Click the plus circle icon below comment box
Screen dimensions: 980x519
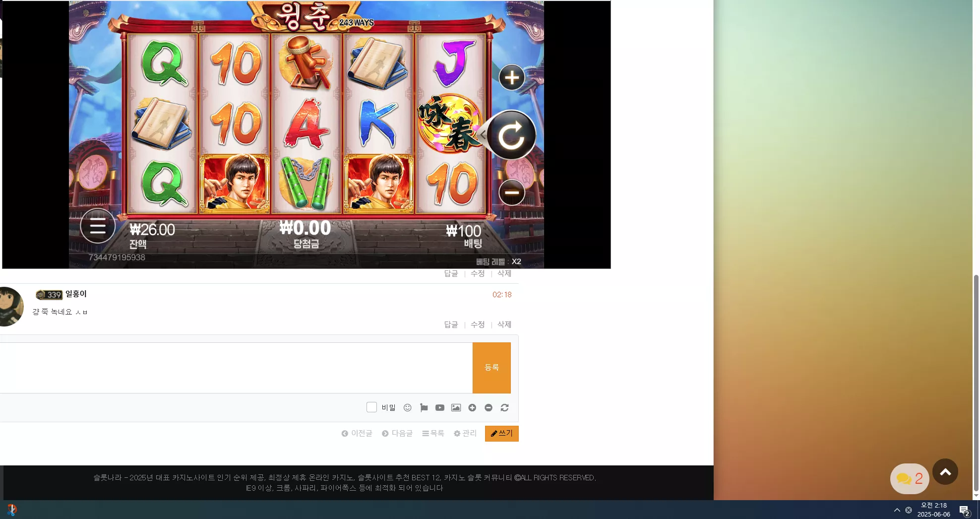(x=472, y=408)
